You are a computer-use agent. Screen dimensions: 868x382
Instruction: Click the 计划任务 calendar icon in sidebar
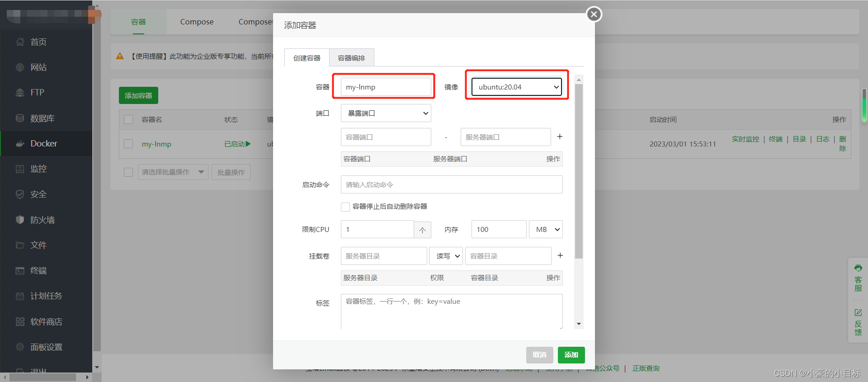(x=20, y=296)
